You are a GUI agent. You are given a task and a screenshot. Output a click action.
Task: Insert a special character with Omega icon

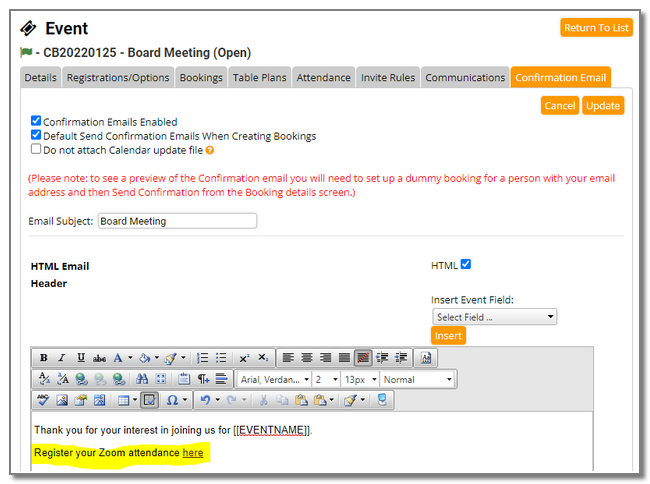pos(171,400)
